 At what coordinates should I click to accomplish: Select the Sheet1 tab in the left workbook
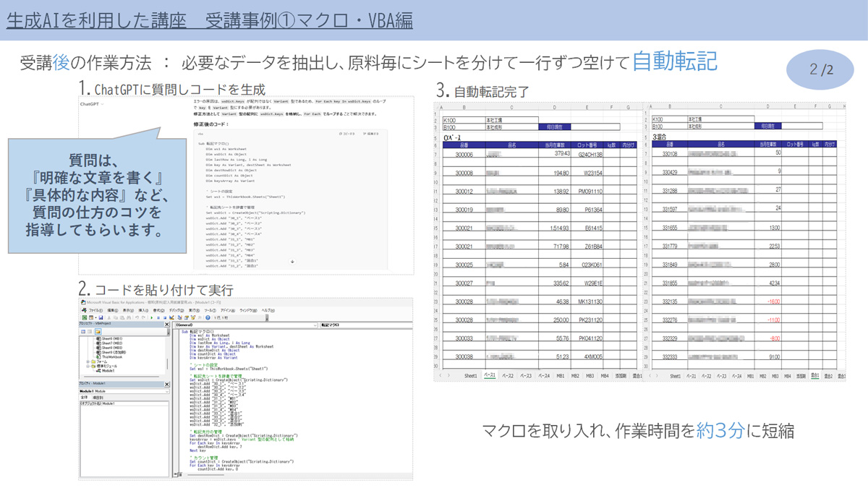(x=470, y=376)
